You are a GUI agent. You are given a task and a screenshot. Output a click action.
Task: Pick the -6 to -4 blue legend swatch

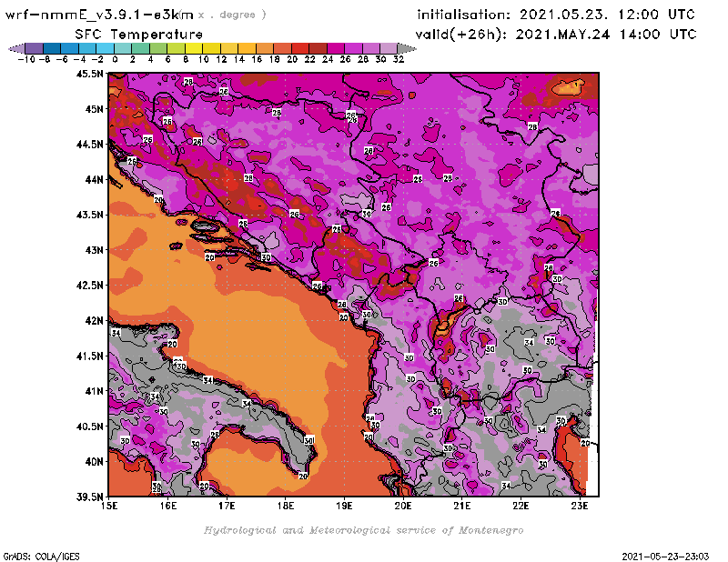tap(70, 48)
